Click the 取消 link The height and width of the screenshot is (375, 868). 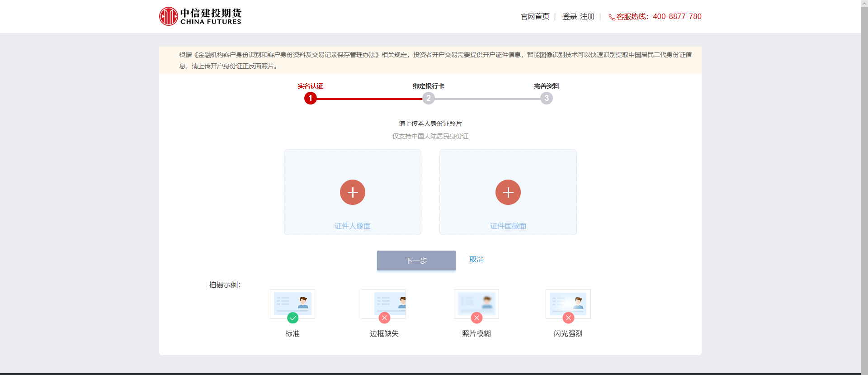476,260
